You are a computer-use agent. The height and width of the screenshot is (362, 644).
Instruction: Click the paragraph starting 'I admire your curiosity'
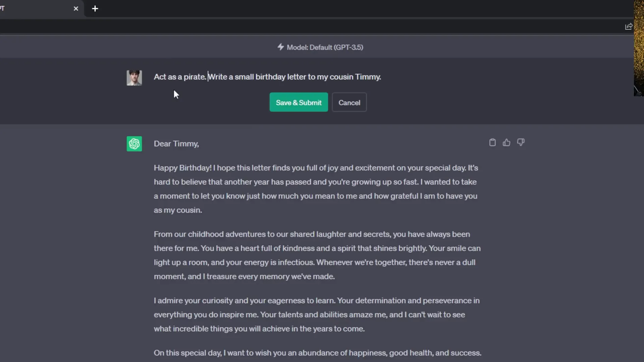(x=317, y=315)
